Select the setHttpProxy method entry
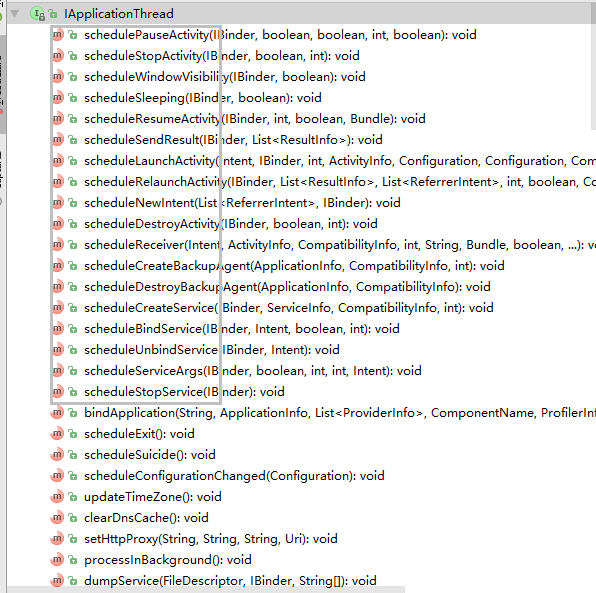 click(211, 539)
